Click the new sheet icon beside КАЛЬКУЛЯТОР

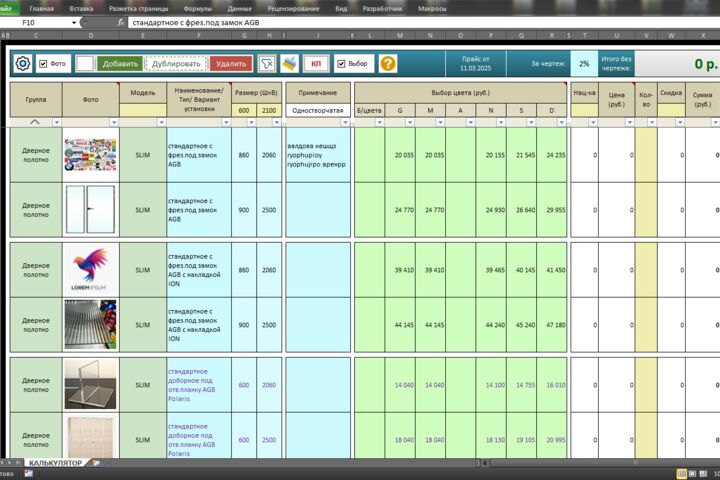click(x=96, y=463)
